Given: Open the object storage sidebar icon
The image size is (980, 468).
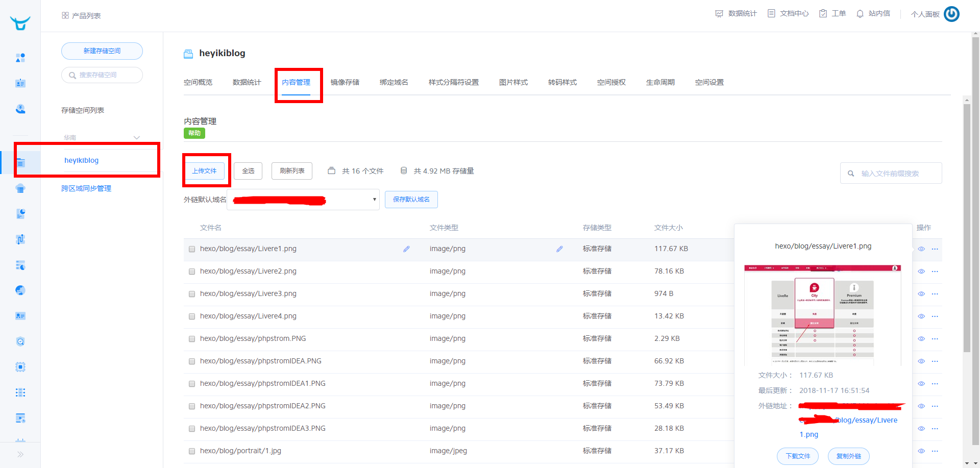Looking at the screenshot, I should tap(20, 163).
